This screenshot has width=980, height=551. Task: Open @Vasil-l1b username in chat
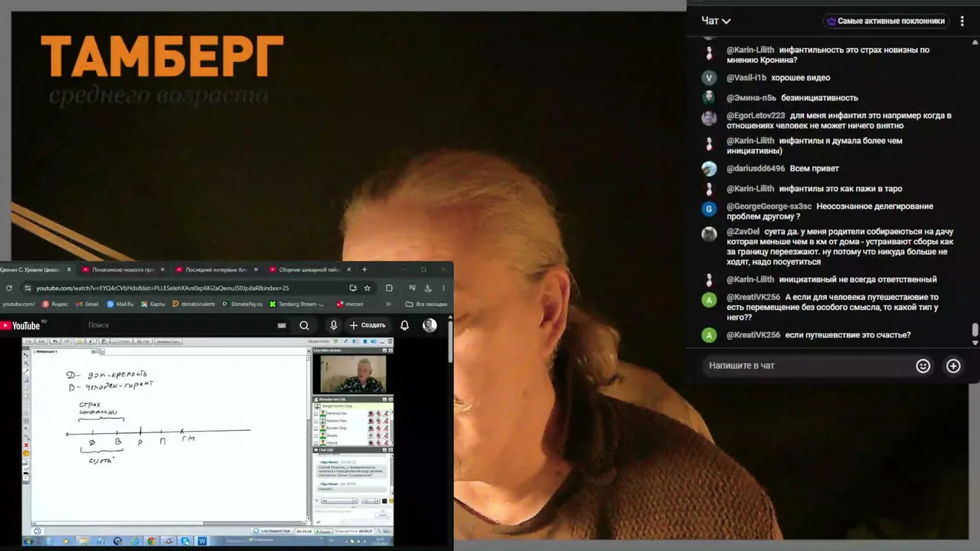click(746, 78)
